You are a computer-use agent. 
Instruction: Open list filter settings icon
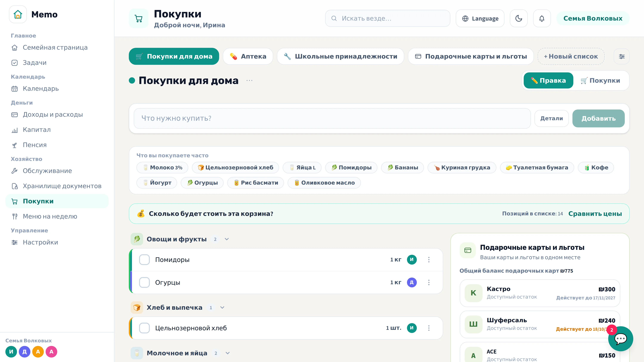point(621,56)
